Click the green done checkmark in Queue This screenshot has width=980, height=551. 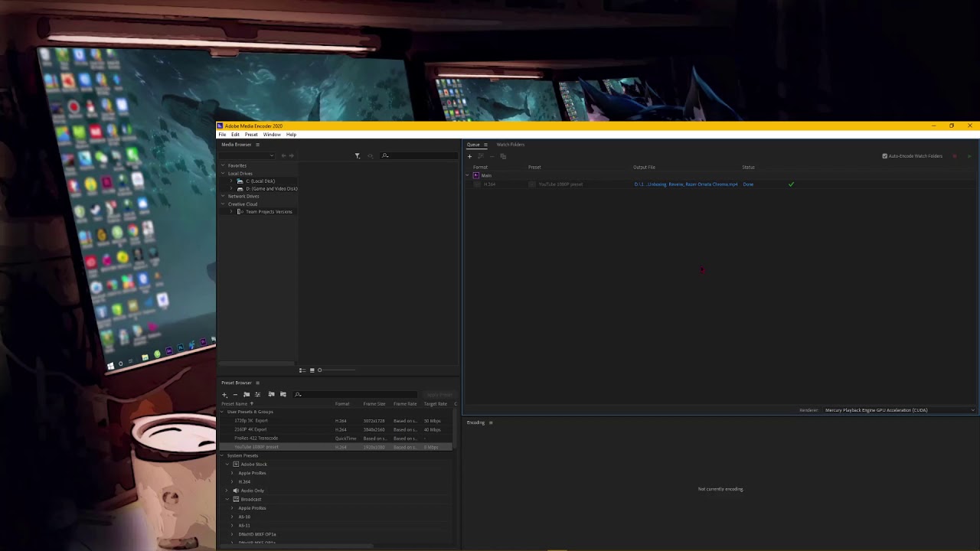(791, 184)
